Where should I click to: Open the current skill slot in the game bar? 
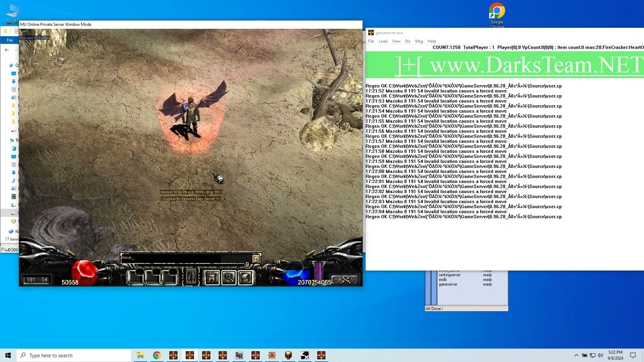point(190,277)
